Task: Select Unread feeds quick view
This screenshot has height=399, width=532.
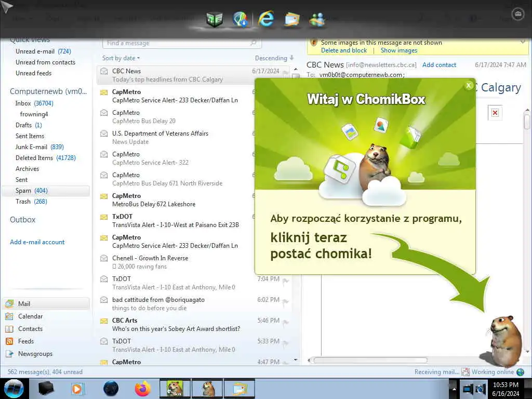Action: point(34,73)
